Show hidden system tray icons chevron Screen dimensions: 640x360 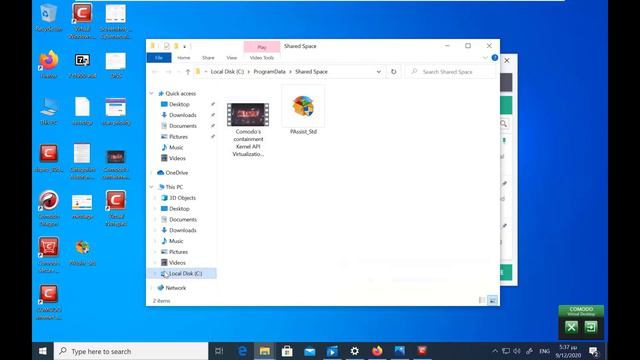[x=495, y=351]
